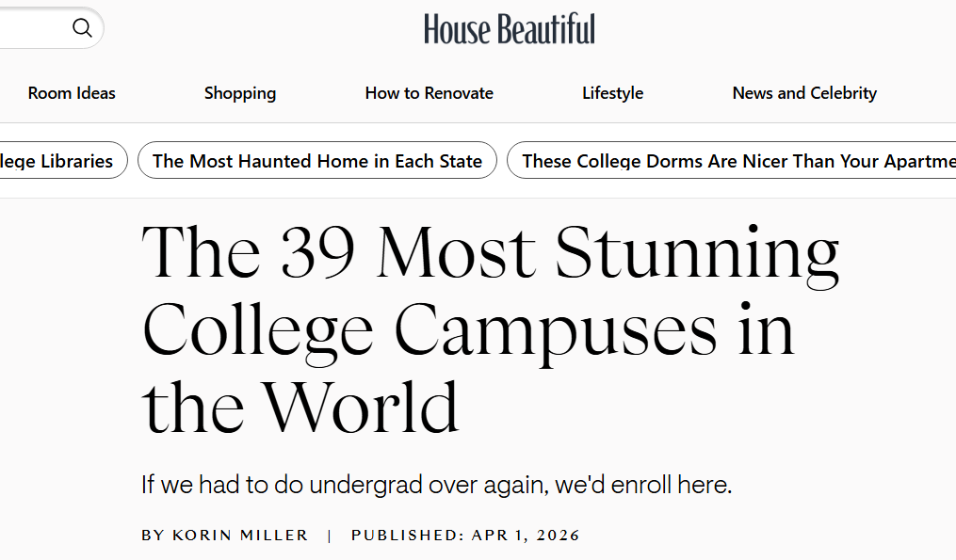Click author name Korin Miller
This screenshot has width=956, height=560.
pyautogui.click(x=240, y=536)
